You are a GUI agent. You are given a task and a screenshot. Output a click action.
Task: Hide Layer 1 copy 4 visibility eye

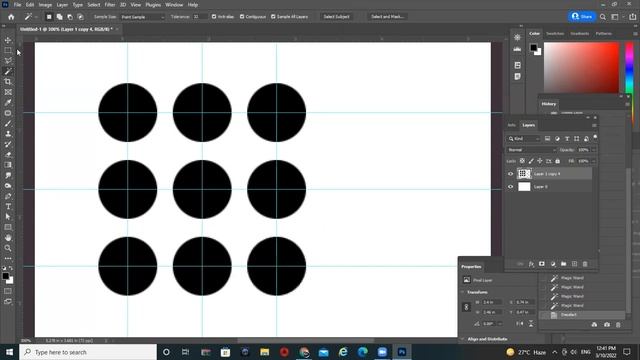click(510, 174)
